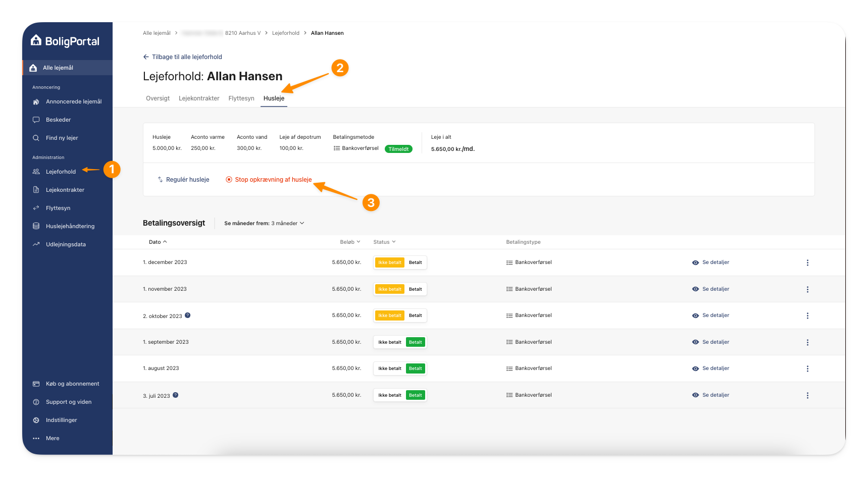Click the help icon beside 2. oktober 2023
Image resolution: width=868 pixels, height=477 pixels.
(x=187, y=315)
